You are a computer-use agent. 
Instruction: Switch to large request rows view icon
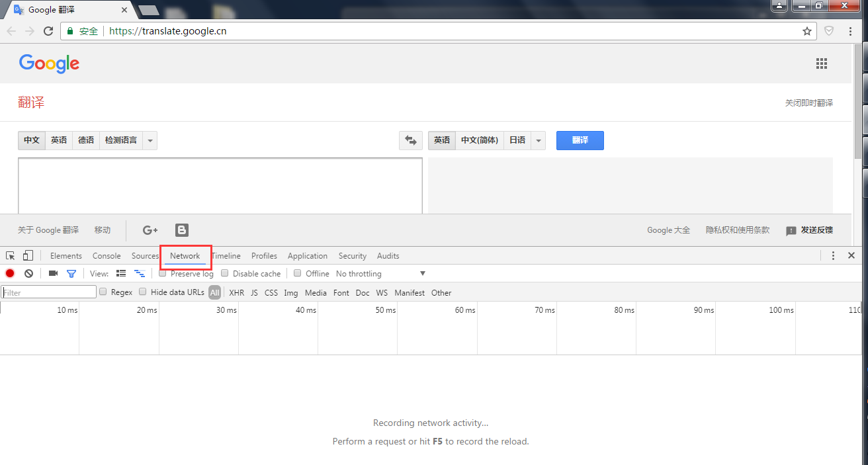(x=121, y=273)
